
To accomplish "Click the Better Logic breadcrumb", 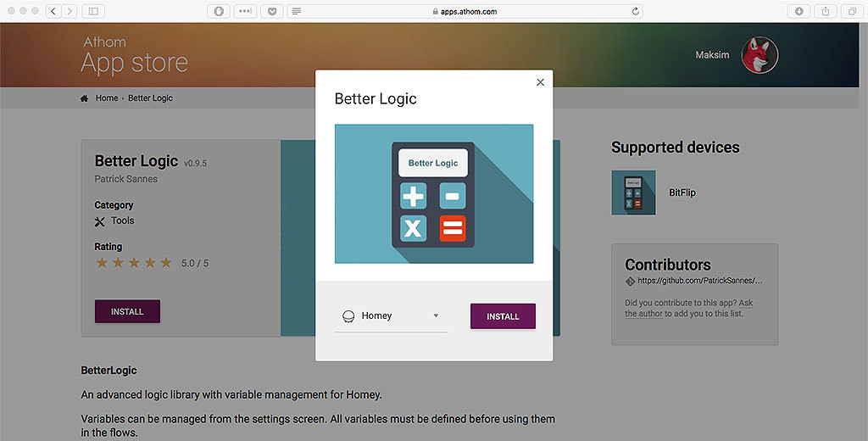I will click(151, 98).
